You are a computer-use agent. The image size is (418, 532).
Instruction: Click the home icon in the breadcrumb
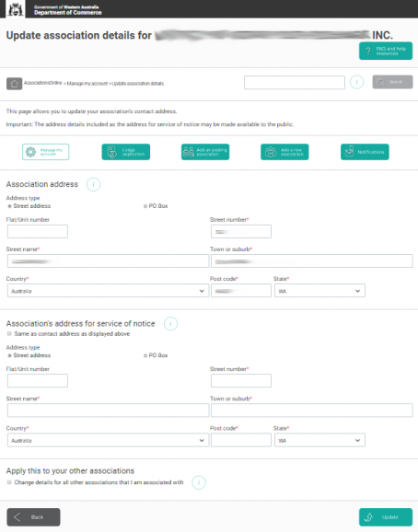click(14, 84)
